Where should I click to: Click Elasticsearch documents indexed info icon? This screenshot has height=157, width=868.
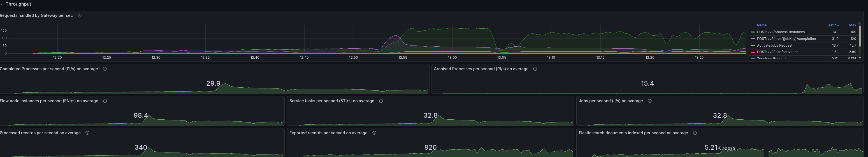(695, 133)
